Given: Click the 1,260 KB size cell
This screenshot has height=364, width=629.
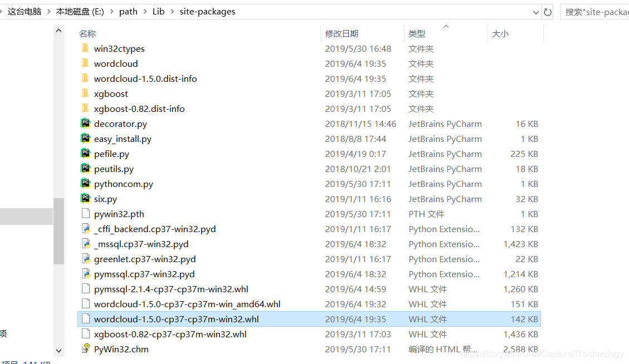Looking at the screenshot, I should (x=520, y=289).
